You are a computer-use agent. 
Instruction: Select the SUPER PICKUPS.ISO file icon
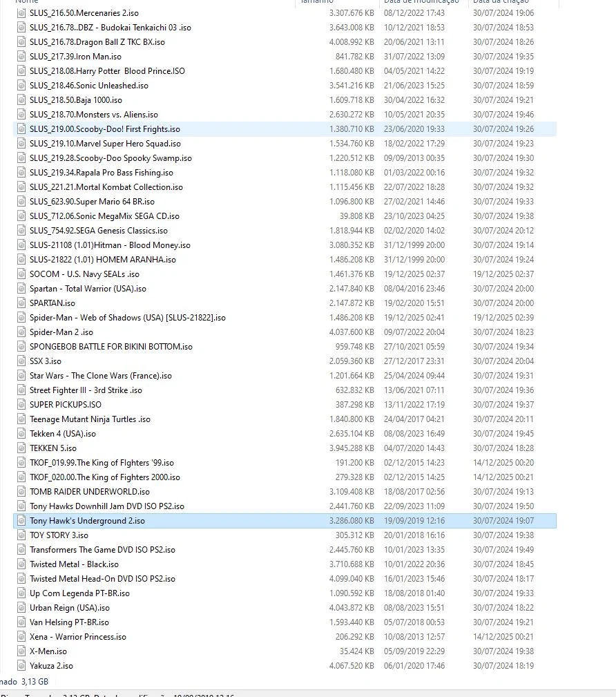coord(21,405)
